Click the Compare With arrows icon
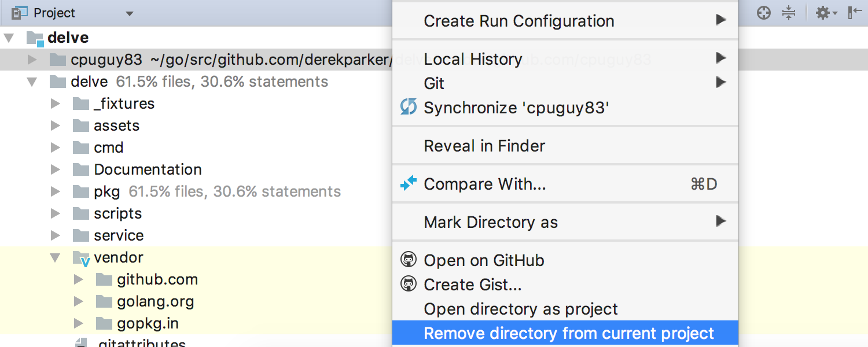This screenshot has height=347, width=868. point(409,183)
